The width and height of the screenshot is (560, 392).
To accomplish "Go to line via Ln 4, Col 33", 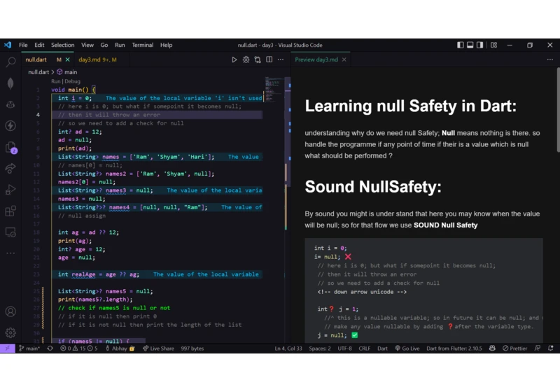I will (x=288, y=349).
